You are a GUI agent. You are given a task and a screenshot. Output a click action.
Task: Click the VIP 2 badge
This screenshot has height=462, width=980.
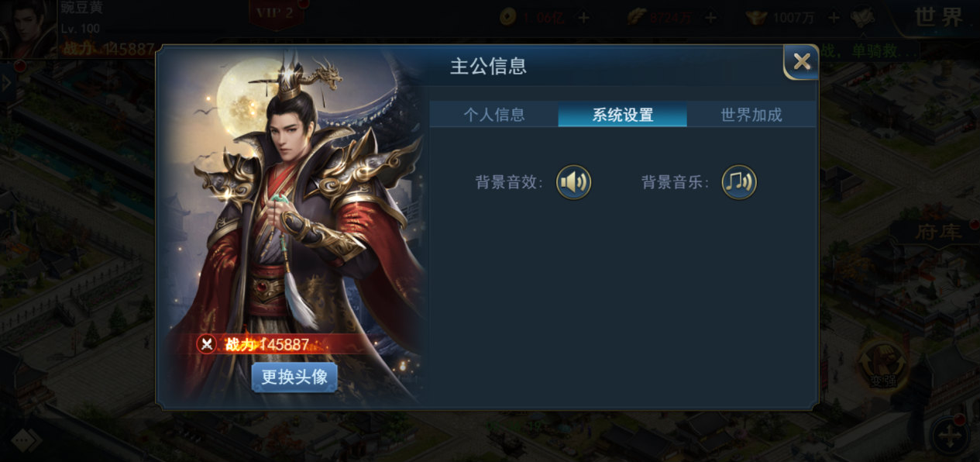click(x=276, y=13)
